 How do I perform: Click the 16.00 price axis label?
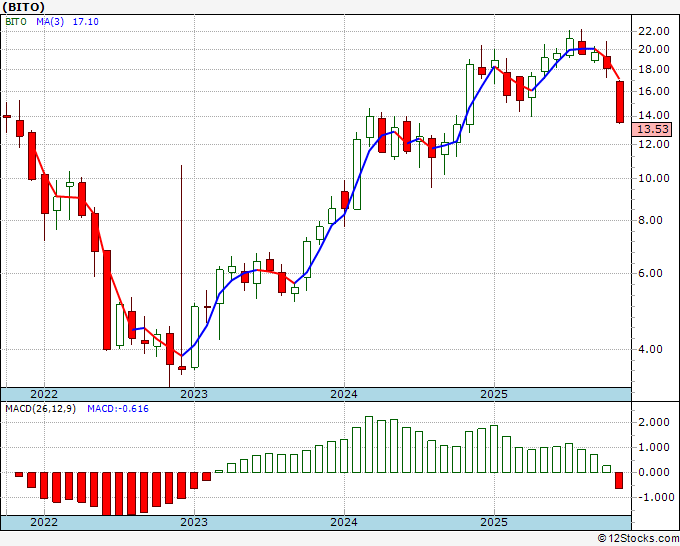click(x=654, y=91)
